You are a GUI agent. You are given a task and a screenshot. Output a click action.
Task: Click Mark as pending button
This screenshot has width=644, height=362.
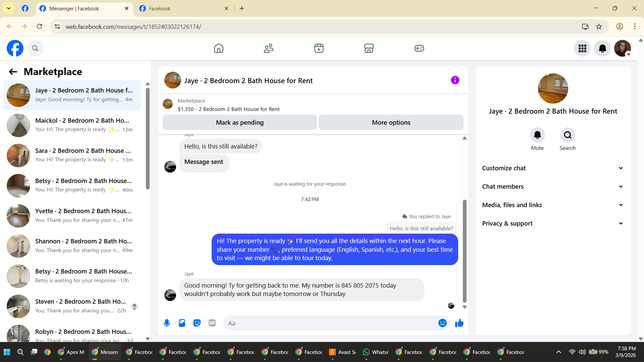[239, 122]
